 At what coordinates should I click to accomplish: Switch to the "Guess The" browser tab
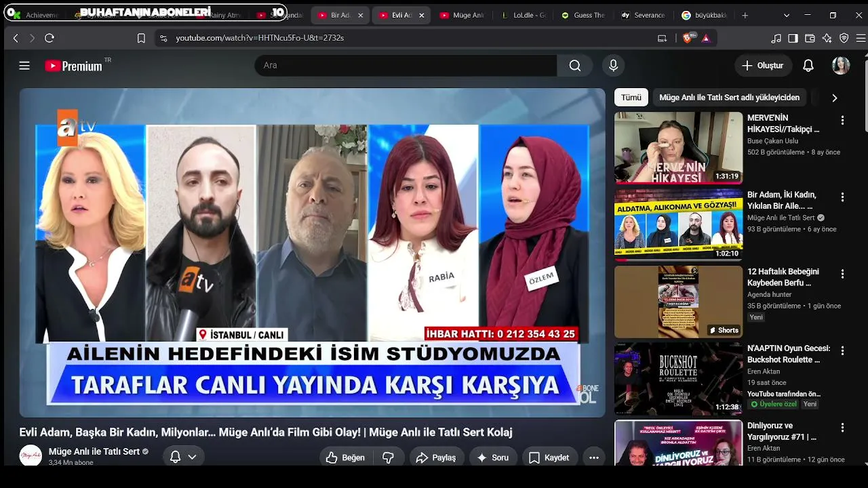tap(584, 15)
